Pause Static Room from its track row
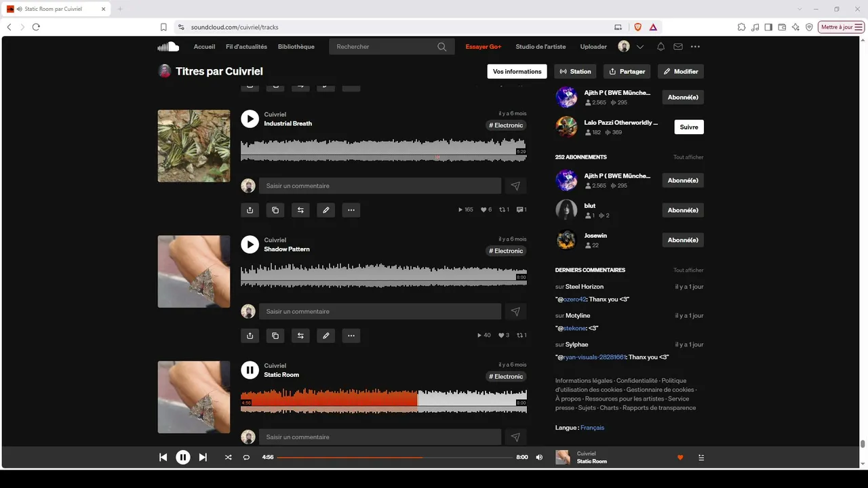The width and height of the screenshot is (868, 488). (x=250, y=369)
